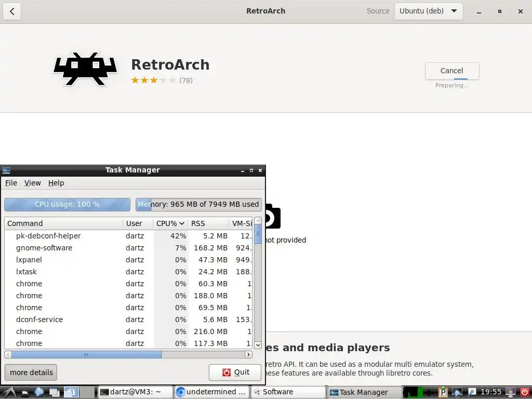Click the CPU% column sort header
Screen dimensions: 532x399
click(170, 223)
